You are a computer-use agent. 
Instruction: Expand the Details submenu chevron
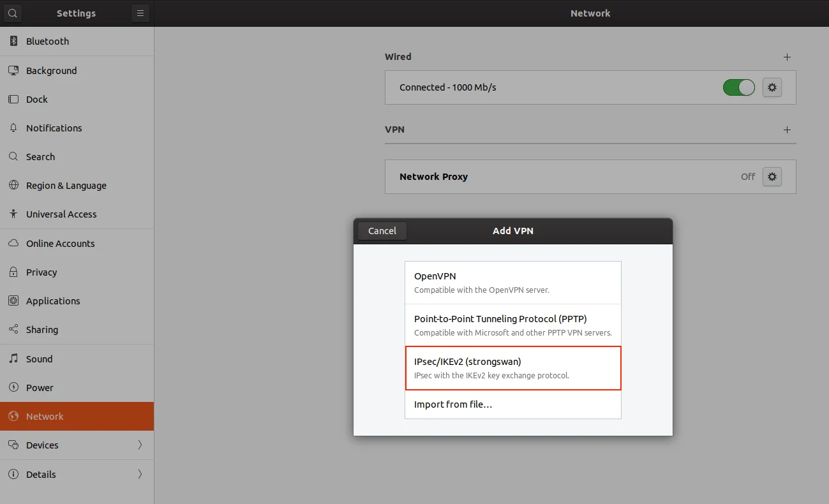[x=140, y=474]
